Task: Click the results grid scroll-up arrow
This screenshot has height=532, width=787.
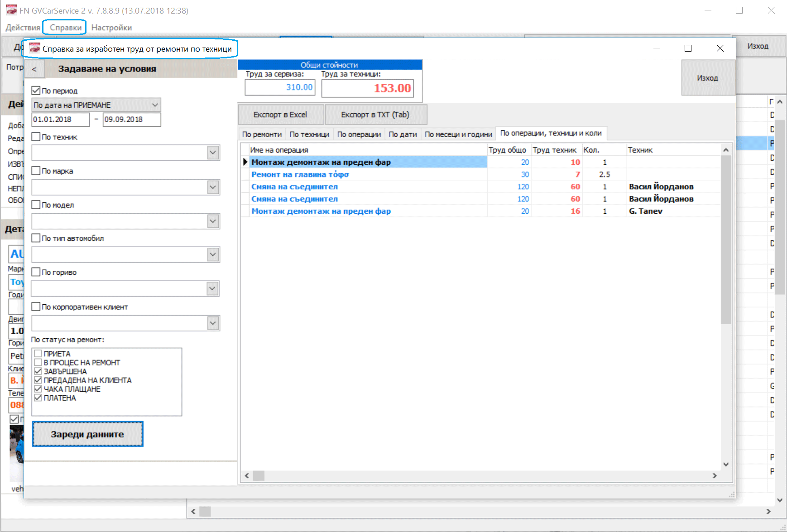Action: (726, 150)
